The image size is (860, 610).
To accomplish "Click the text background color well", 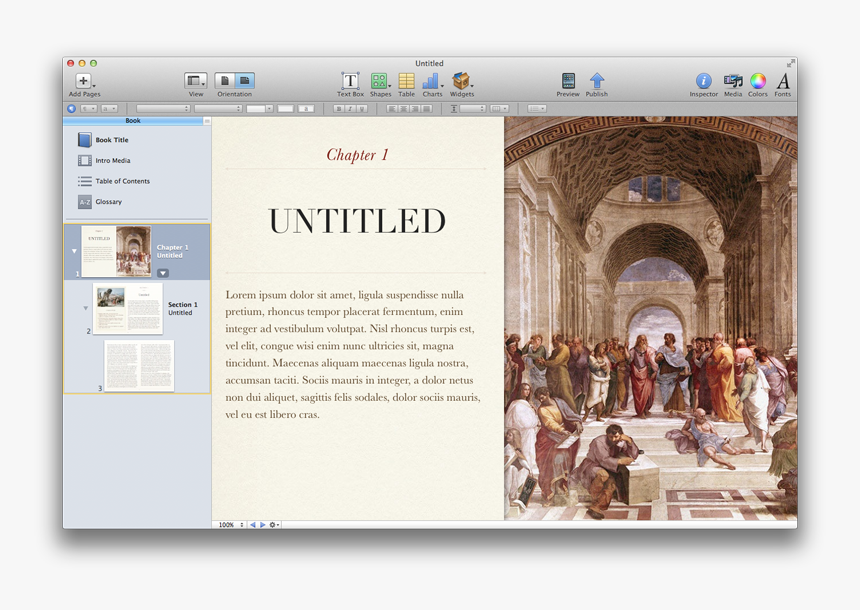I will point(306,109).
